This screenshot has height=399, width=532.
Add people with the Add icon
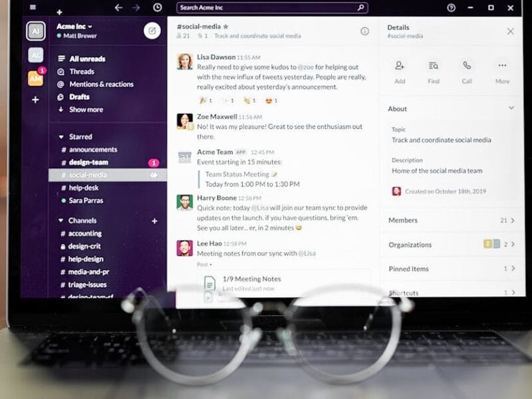(400, 65)
